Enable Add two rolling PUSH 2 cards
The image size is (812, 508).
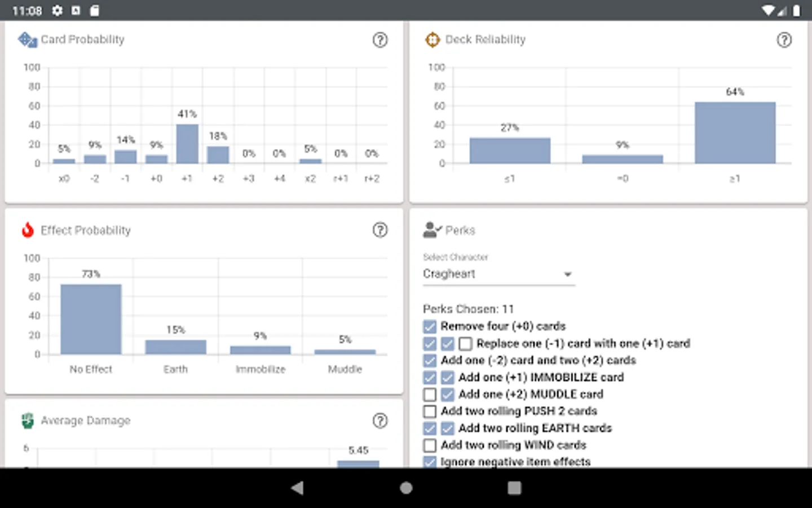pos(430,411)
